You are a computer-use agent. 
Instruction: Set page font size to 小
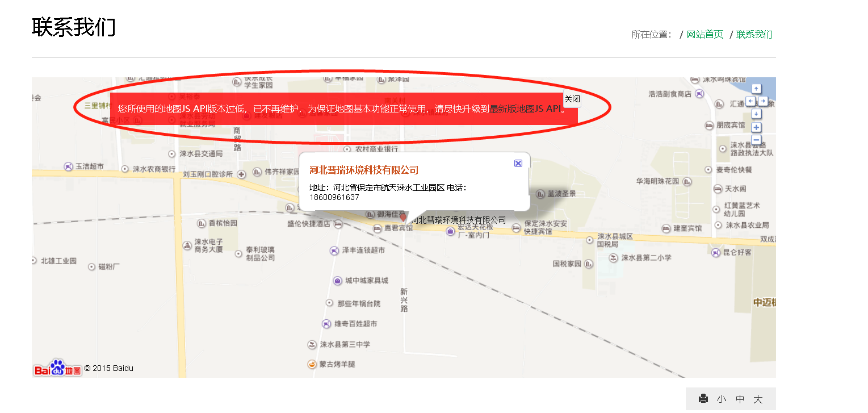pos(720,399)
